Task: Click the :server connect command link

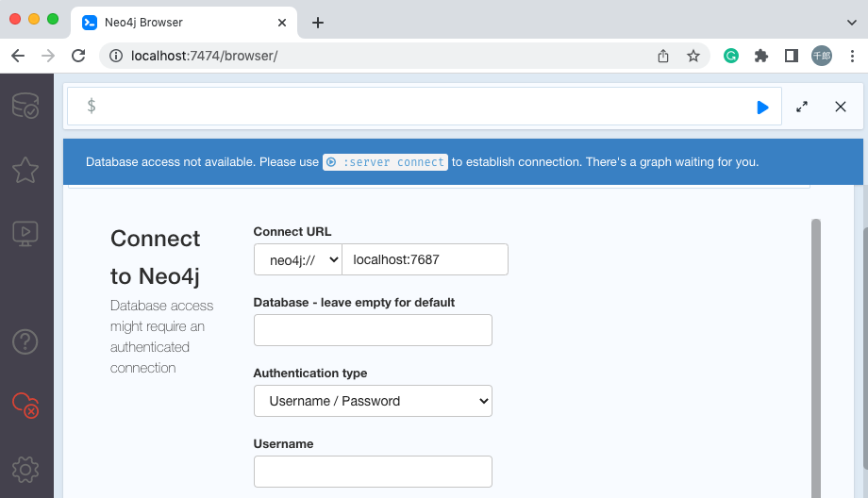Action: point(385,162)
